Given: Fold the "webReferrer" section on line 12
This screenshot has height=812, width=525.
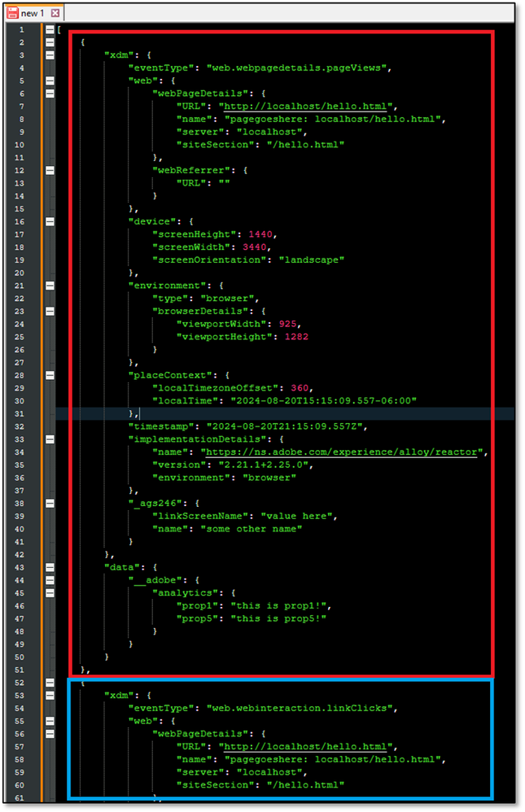Looking at the screenshot, I should [50, 170].
